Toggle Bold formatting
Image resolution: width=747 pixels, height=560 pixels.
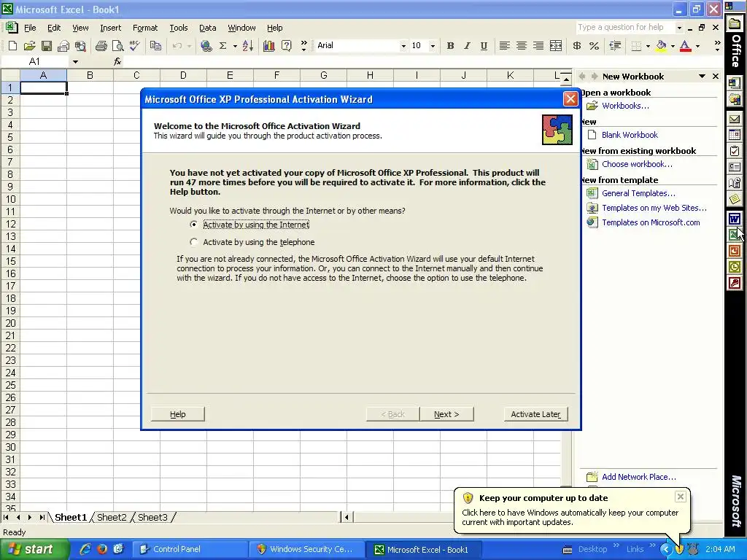450,46
